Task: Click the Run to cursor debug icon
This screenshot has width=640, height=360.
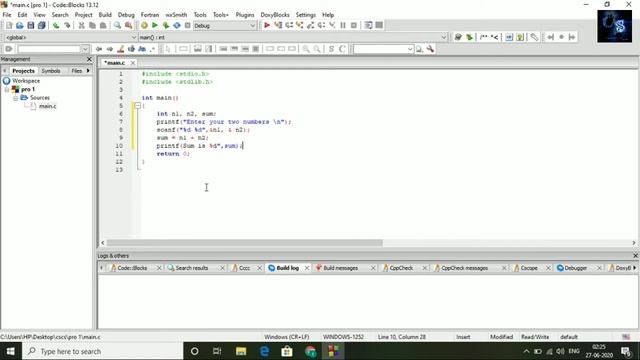Action: [x=278, y=25]
